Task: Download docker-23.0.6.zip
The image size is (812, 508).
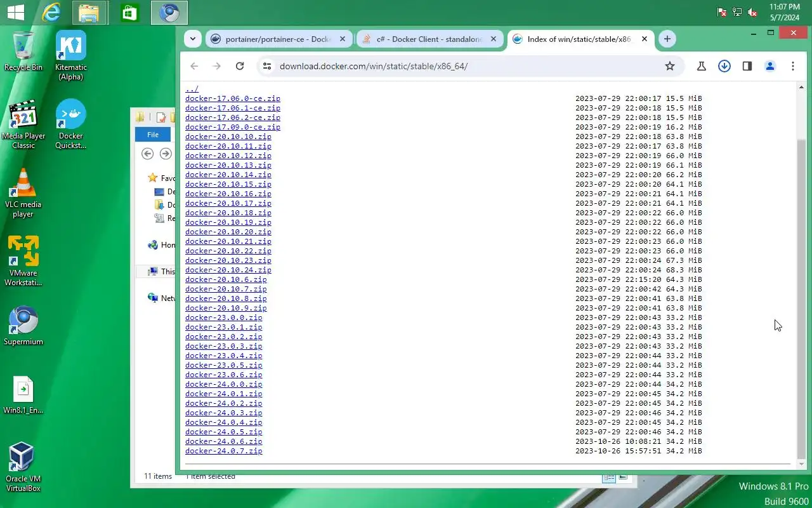Action: (x=224, y=375)
